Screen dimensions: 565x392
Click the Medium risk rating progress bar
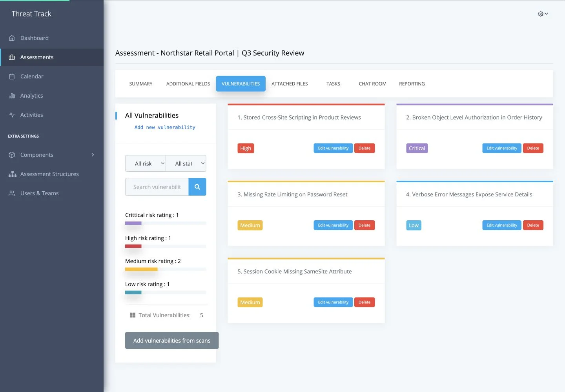[x=166, y=269]
